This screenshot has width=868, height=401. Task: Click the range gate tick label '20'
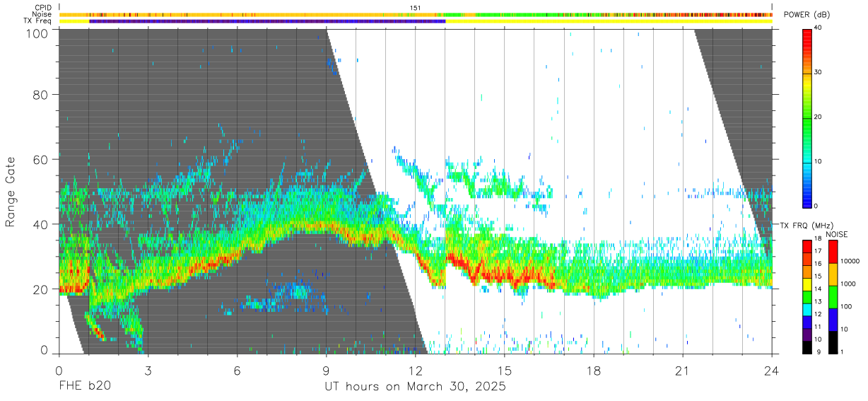pos(41,289)
